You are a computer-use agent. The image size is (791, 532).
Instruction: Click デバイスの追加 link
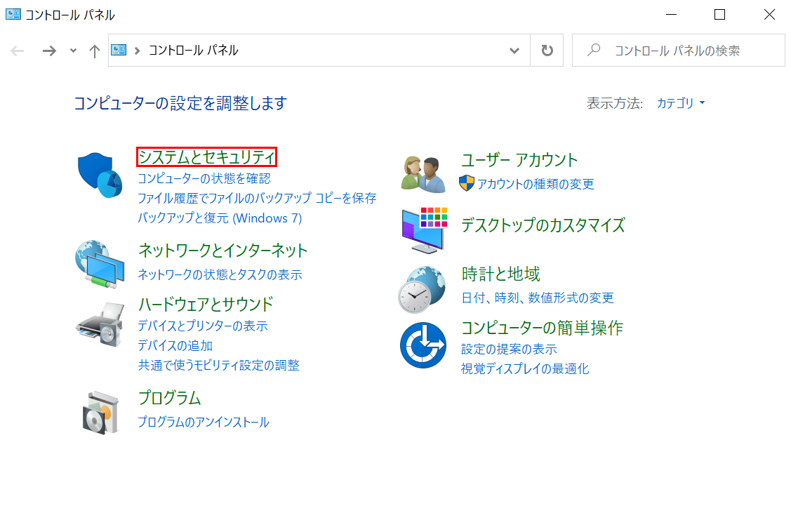click(175, 345)
